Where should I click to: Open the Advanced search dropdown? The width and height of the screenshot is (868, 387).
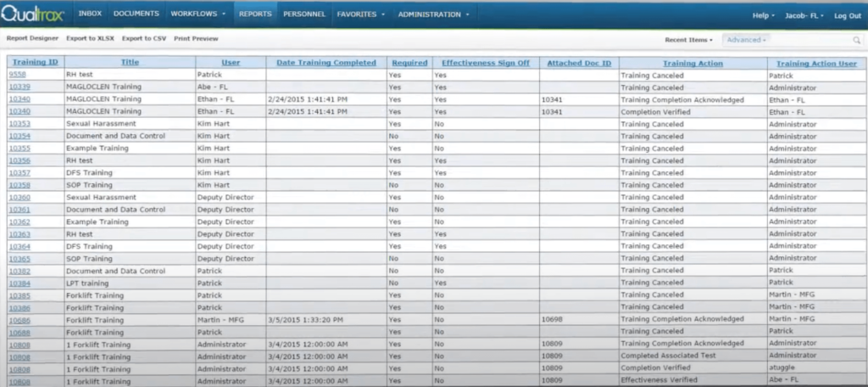click(x=746, y=40)
